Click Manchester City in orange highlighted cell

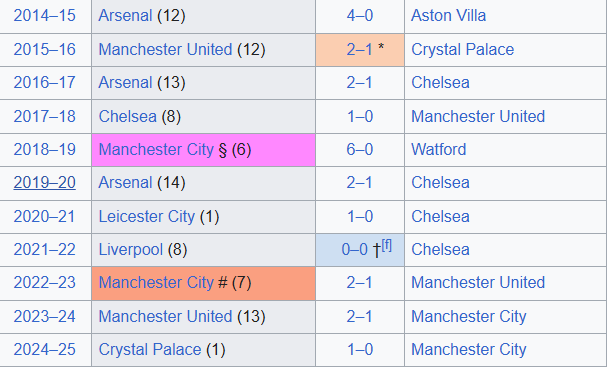click(x=156, y=282)
